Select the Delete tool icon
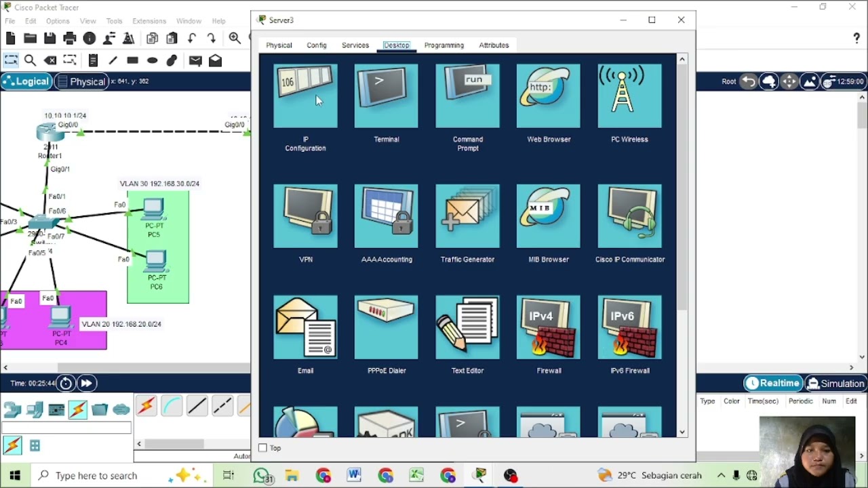Viewport: 868px width, 488px height. [50, 60]
